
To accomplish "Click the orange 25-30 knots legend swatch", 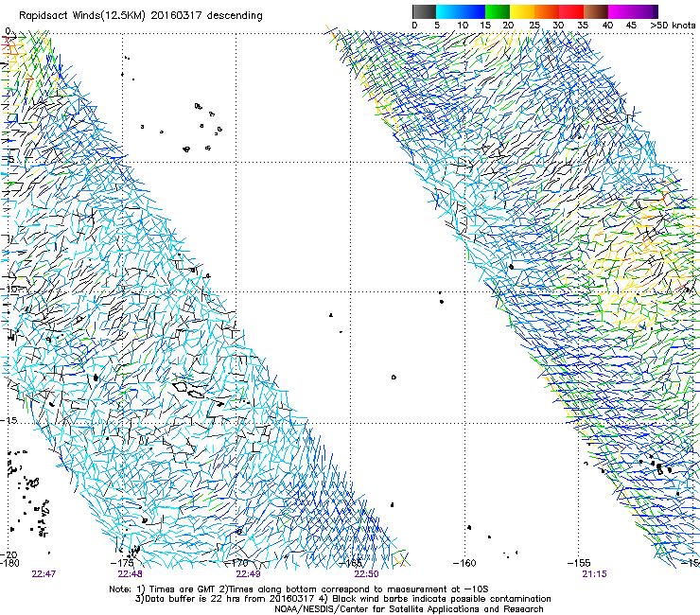I will 547,11.
